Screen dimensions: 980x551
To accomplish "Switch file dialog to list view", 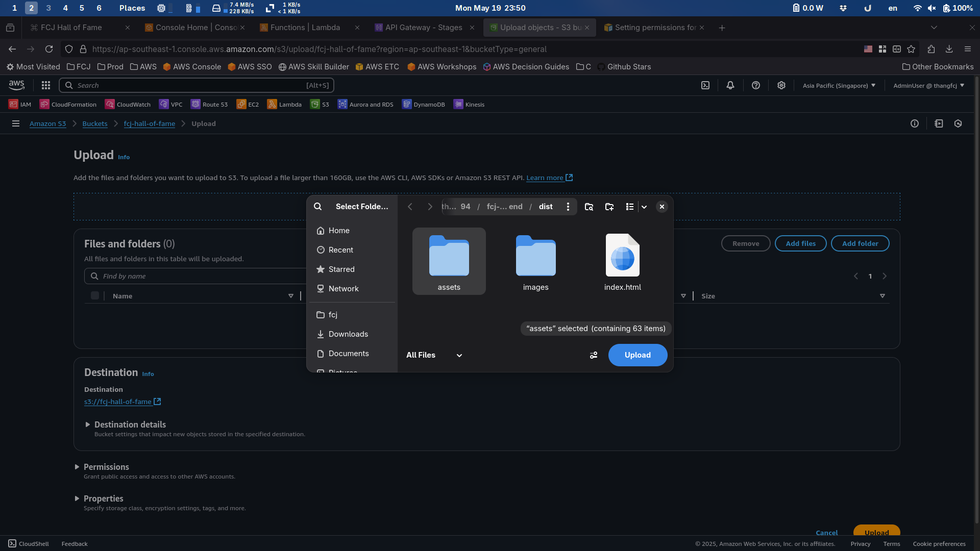I will tap(630, 207).
